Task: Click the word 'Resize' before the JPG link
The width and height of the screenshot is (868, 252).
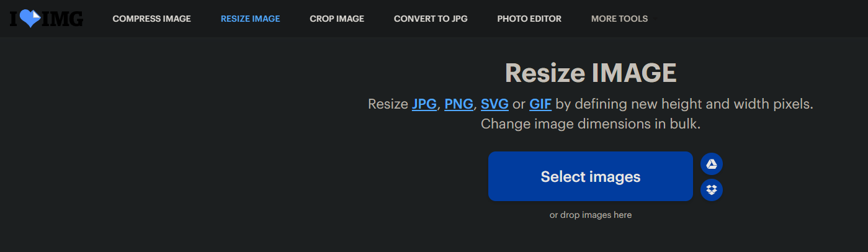Action: tap(388, 104)
